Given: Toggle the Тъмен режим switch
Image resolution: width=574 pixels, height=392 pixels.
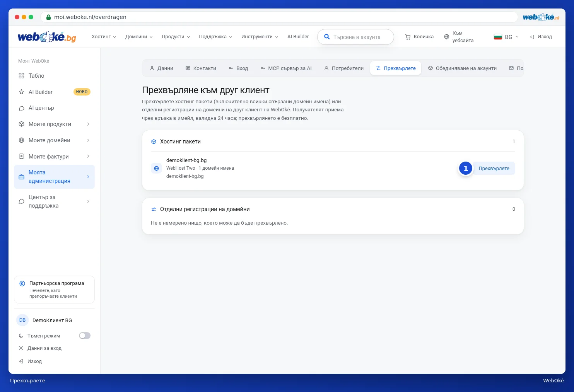Looking at the screenshot, I should tap(85, 336).
